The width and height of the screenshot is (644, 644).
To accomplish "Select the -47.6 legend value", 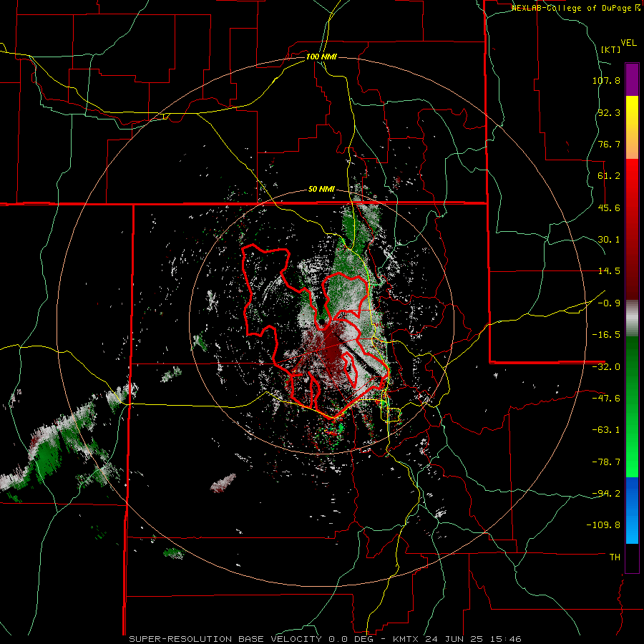I will pos(606,399).
